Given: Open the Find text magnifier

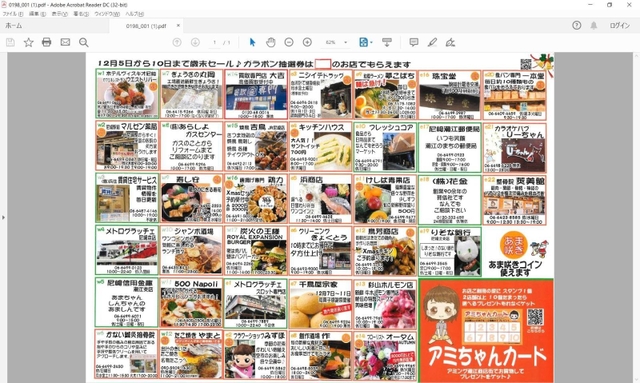Looking at the screenshot, I should pos(84,42).
